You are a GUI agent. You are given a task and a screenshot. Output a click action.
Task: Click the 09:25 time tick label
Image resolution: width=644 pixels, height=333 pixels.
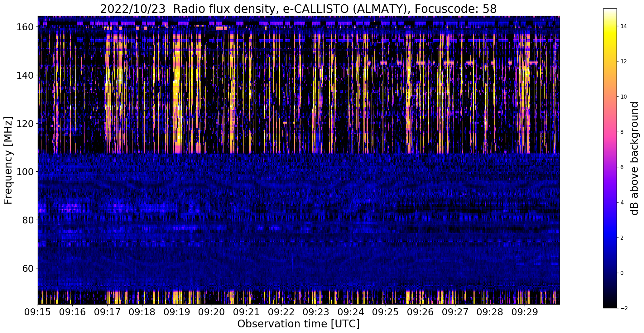386,312
